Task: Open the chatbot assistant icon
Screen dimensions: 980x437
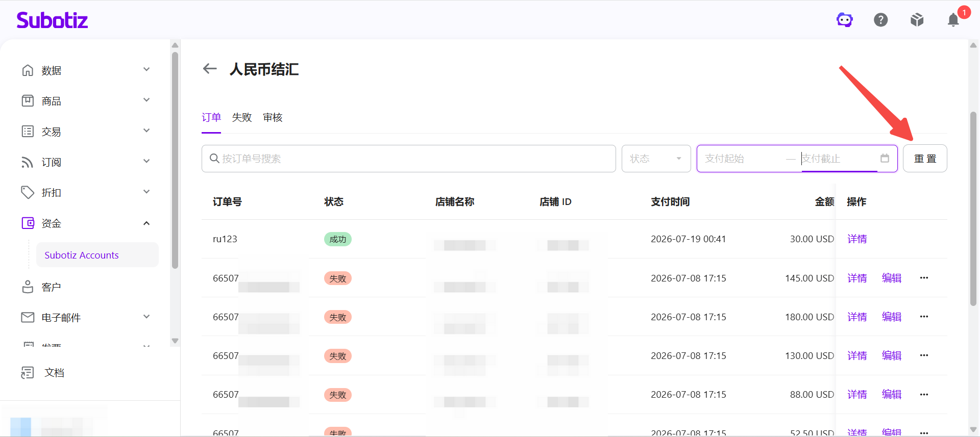Action: pyautogui.click(x=845, y=20)
